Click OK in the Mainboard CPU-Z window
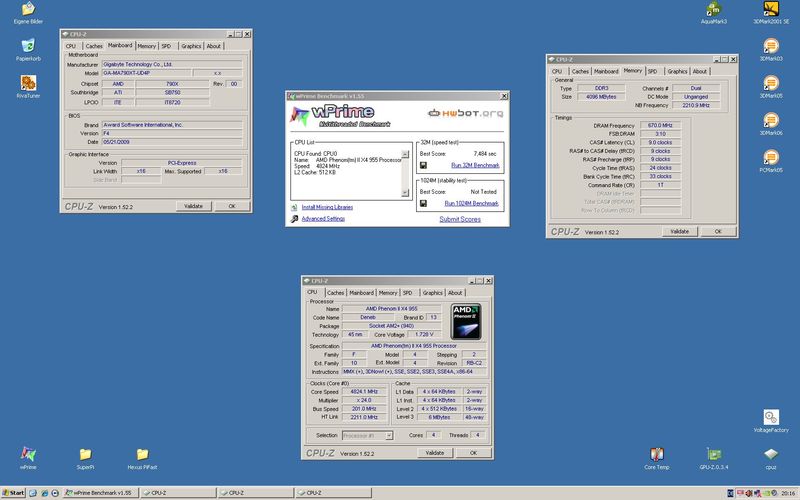 click(x=232, y=206)
